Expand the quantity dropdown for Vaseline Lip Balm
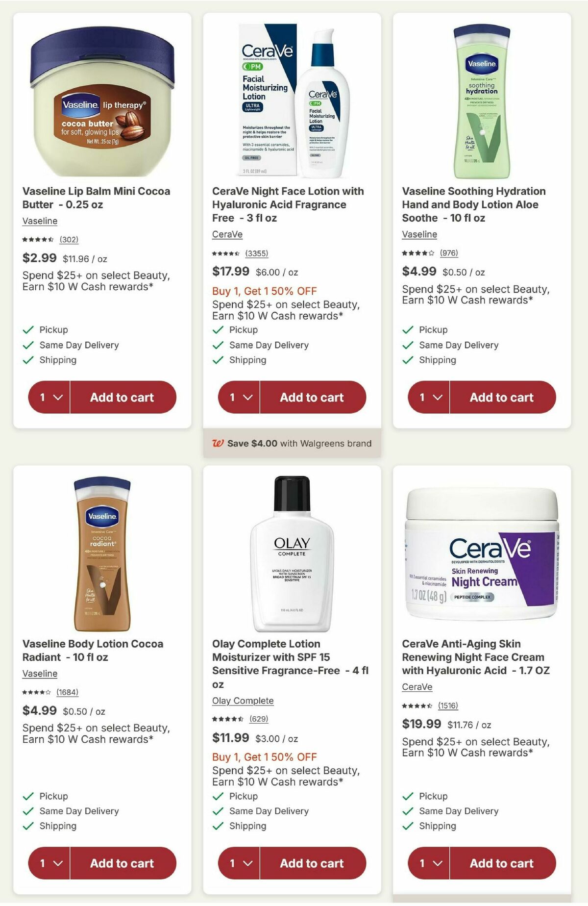 48,398
